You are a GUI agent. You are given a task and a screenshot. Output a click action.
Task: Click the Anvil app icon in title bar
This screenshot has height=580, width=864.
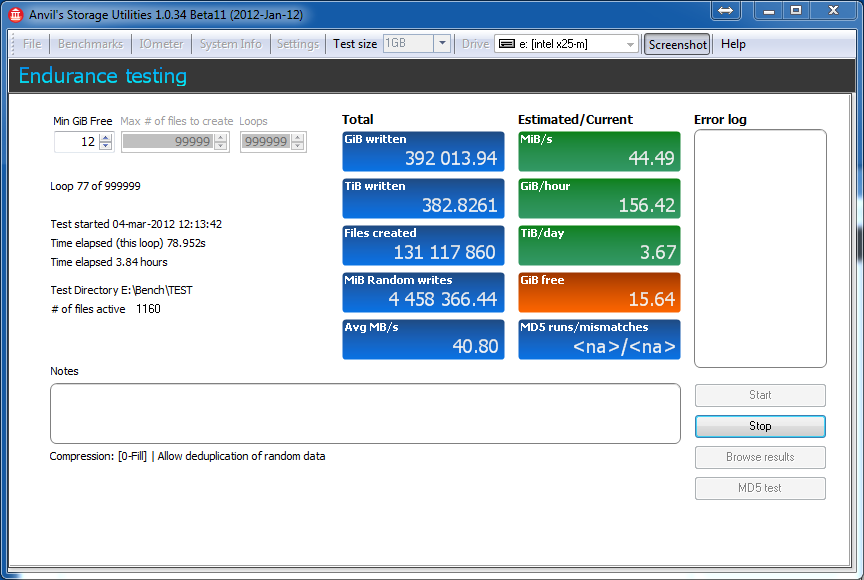[x=16, y=14]
